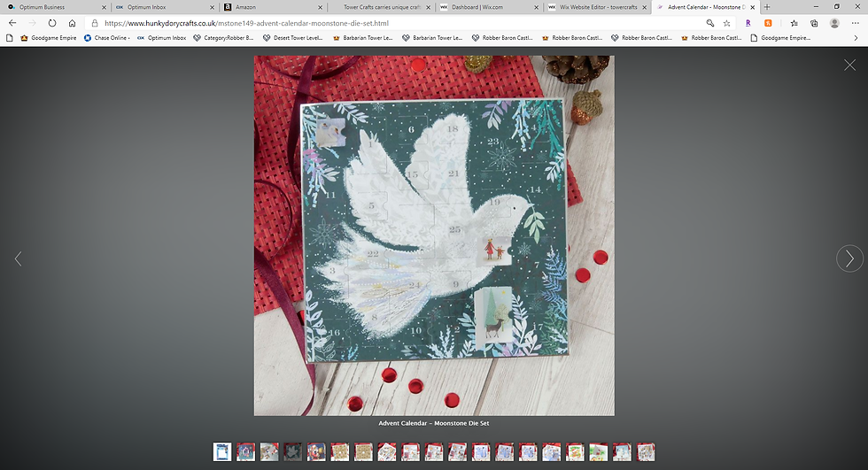Open the Goodgame Empire bookmark with crown icon

tap(48, 38)
